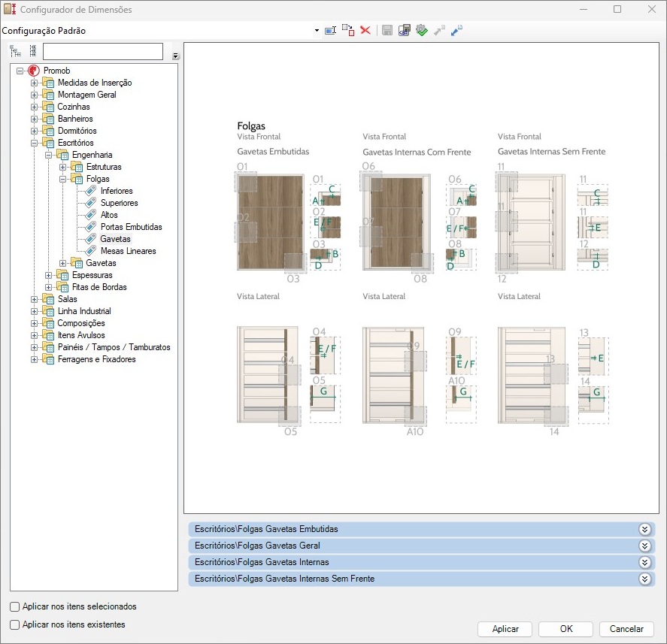
Task: Click the blue arrow export icon
Action: [456, 30]
